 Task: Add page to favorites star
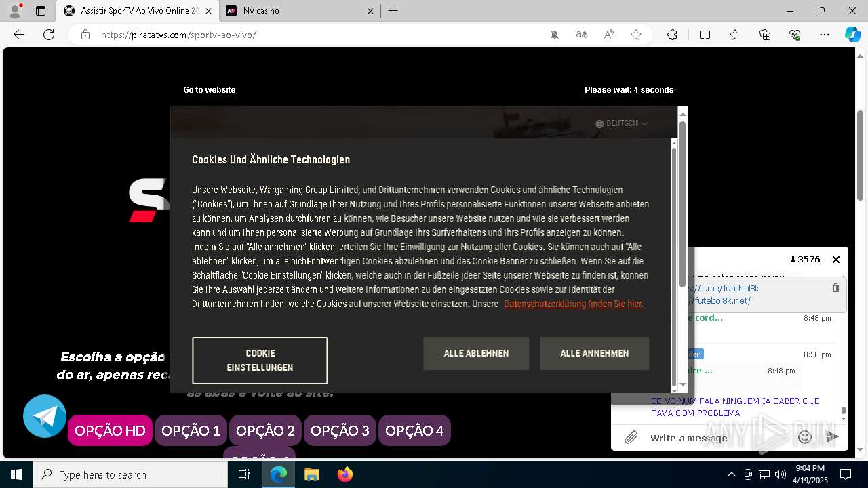tap(636, 35)
